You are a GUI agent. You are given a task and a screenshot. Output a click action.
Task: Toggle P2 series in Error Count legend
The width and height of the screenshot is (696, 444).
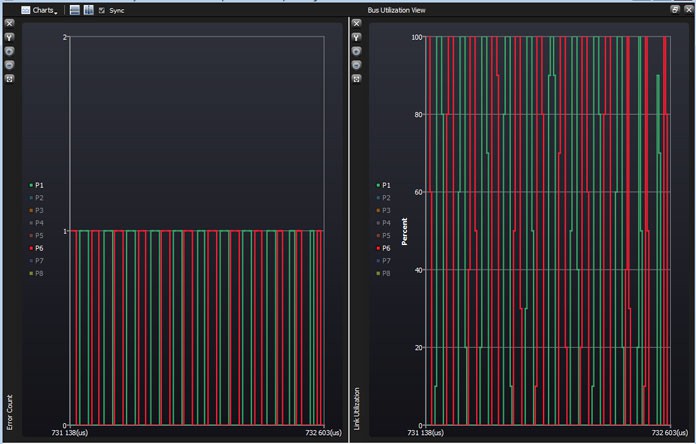[36, 198]
